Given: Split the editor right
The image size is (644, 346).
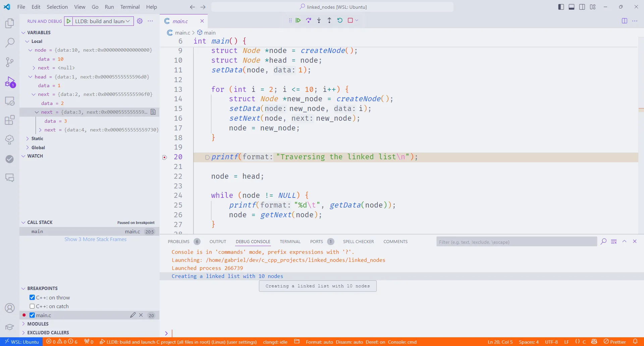Looking at the screenshot, I should [625, 21].
